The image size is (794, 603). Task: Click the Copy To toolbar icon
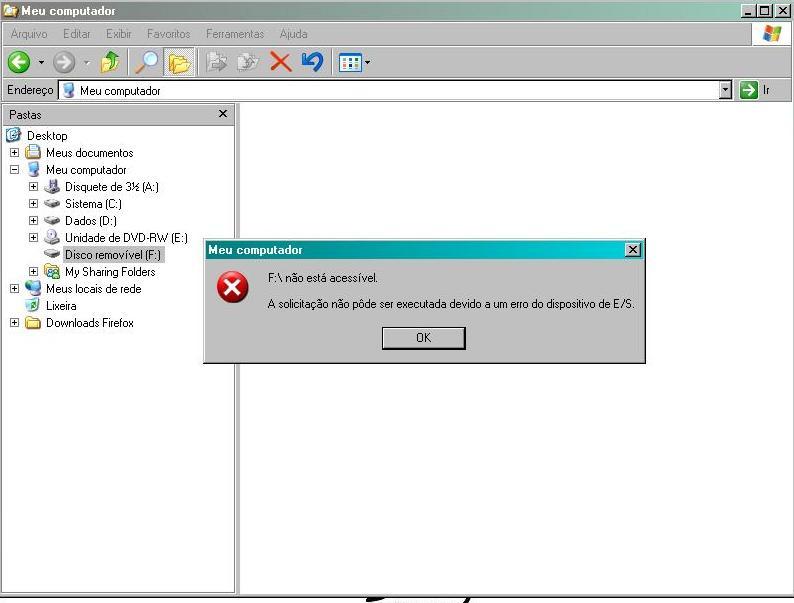click(x=248, y=62)
